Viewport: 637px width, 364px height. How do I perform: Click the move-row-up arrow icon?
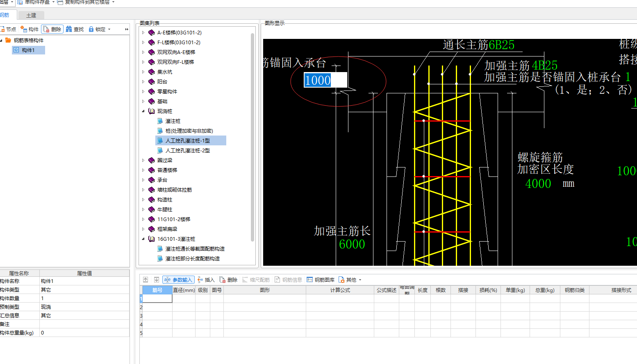(146, 280)
